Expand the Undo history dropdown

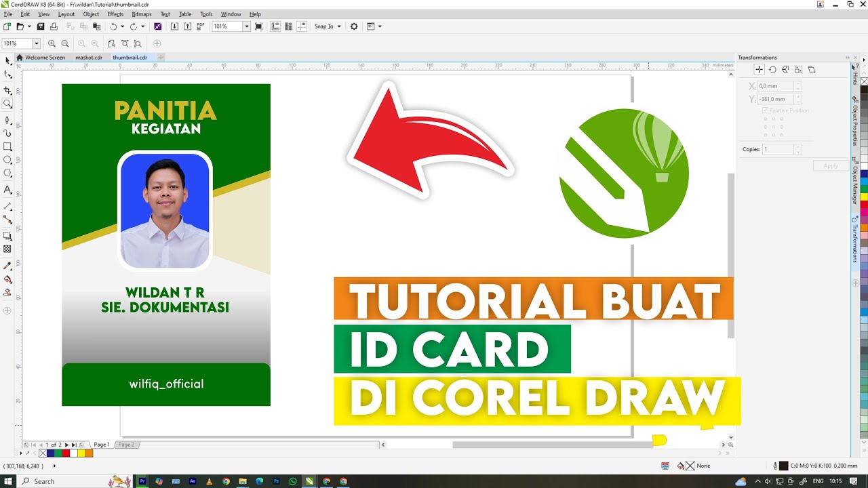pyautogui.click(x=123, y=26)
